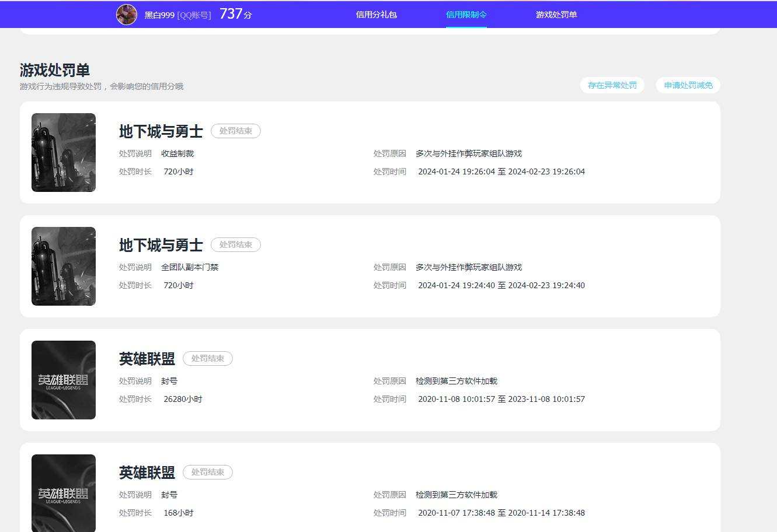Click the time range ending 2024-02-23 19:26:04
Image resolution: width=777 pixels, height=532 pixels.
tap(501, 171)
